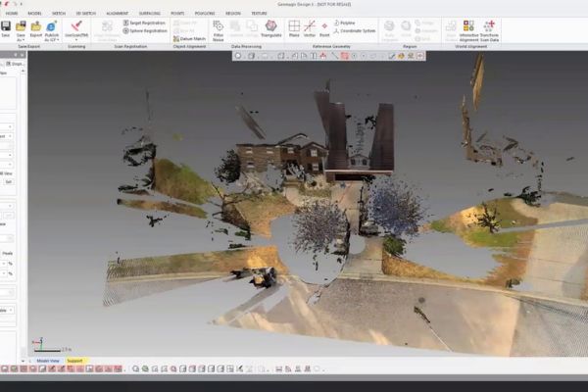Select the Plane reference geometry tool
Image resolution: width=588 pixels, height=392 pixels.
294,28
